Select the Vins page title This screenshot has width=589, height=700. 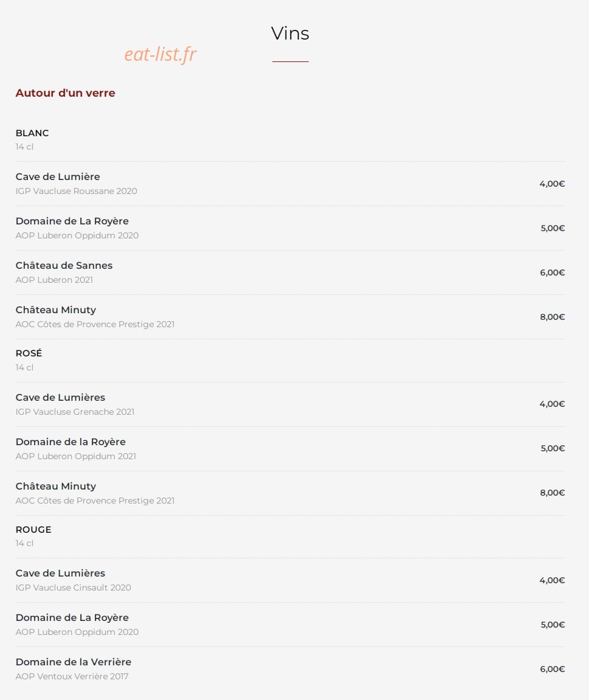click(290, 33)
